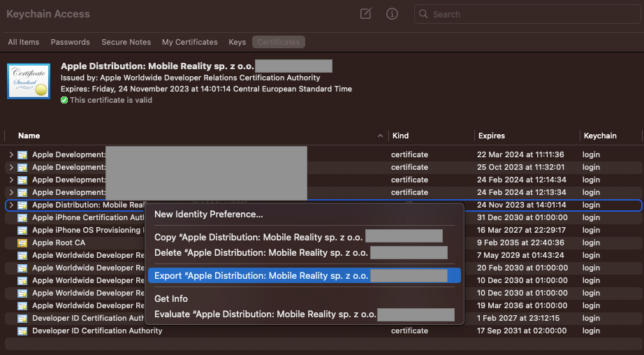Click certificate icon of row expiring 24 Feb 2024 12:14:34
644x355 pixels.
[x=22, y=180]
